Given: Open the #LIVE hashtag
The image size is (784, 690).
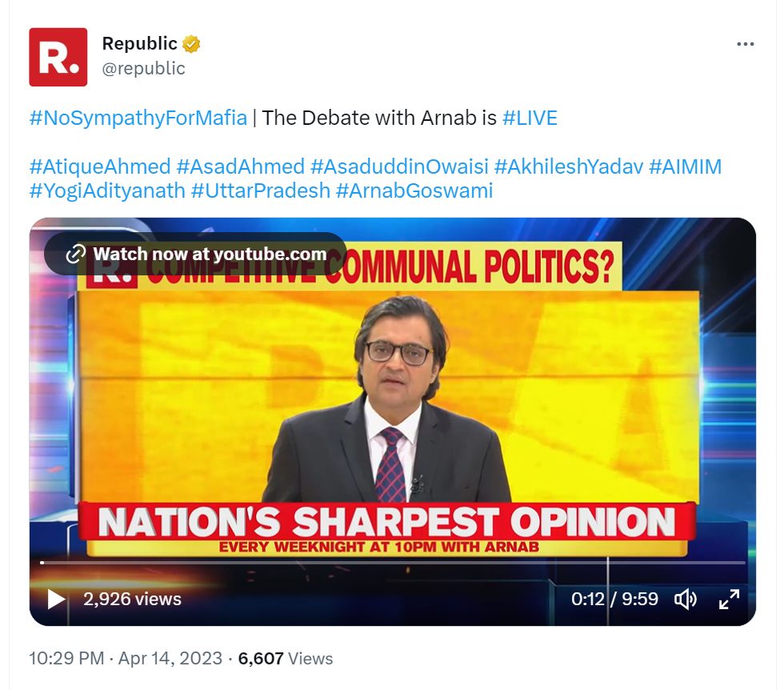Looking at the screenshot, I should pos(530,118).
